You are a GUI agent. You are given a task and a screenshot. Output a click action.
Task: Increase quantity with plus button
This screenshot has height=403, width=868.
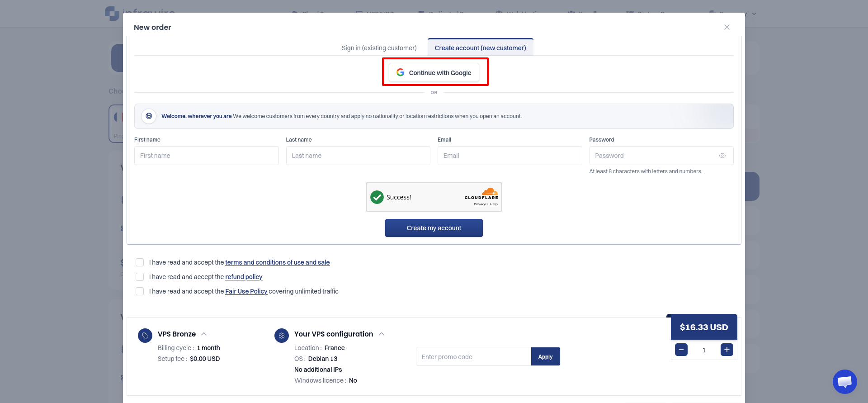[727, 350]
